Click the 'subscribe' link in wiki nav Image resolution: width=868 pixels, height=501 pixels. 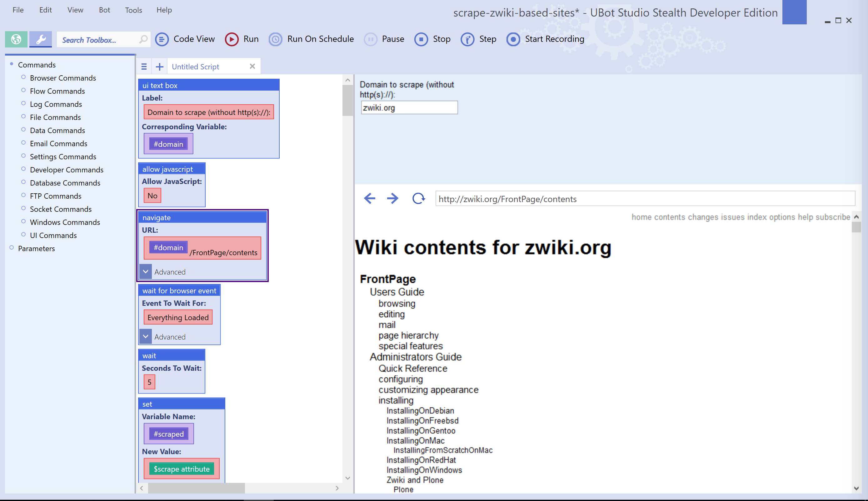833,217
